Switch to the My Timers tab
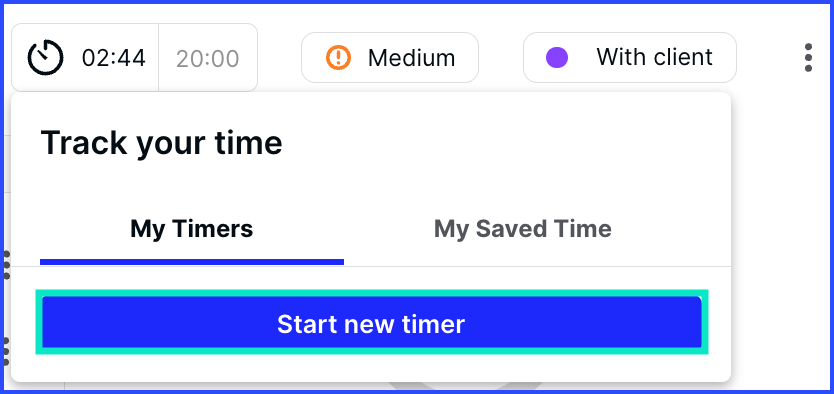Screen dimensions: 834x394 [x=191, y=229]
